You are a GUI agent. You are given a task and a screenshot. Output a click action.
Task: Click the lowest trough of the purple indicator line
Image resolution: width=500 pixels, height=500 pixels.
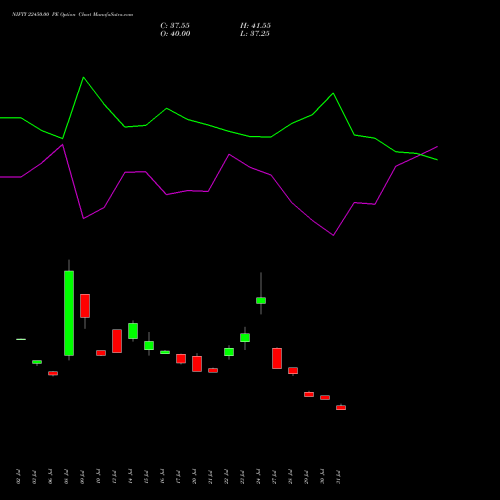[333, 235]
